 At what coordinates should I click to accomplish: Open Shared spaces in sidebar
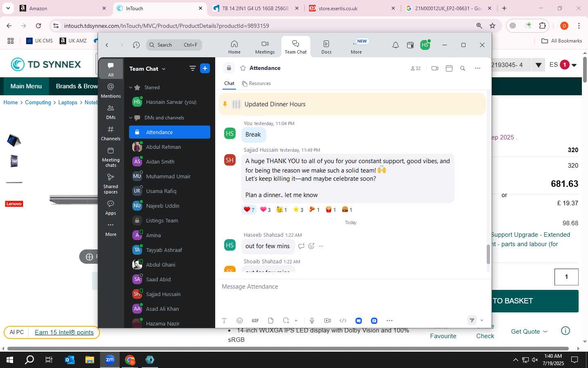[111, 184]
